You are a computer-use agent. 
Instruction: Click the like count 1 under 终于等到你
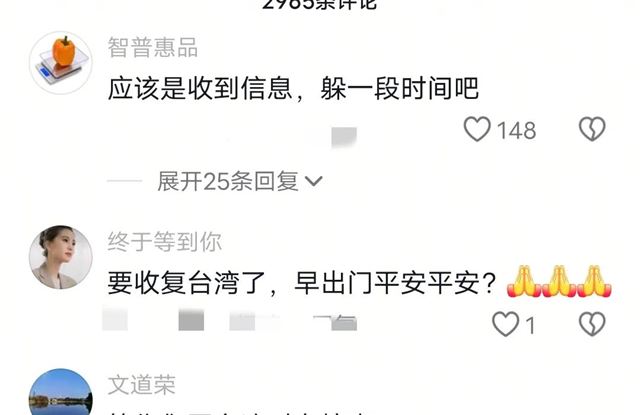coord(530,326)
